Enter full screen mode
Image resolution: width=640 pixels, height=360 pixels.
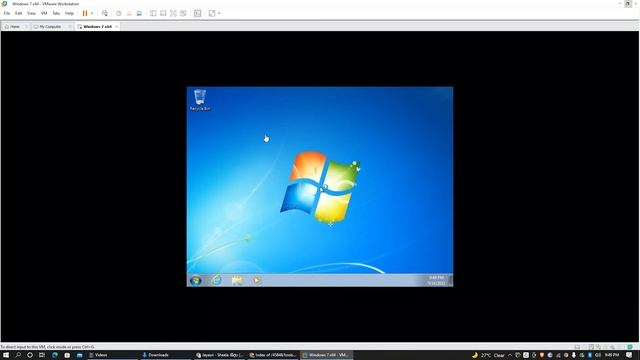(x=173, y=13)
